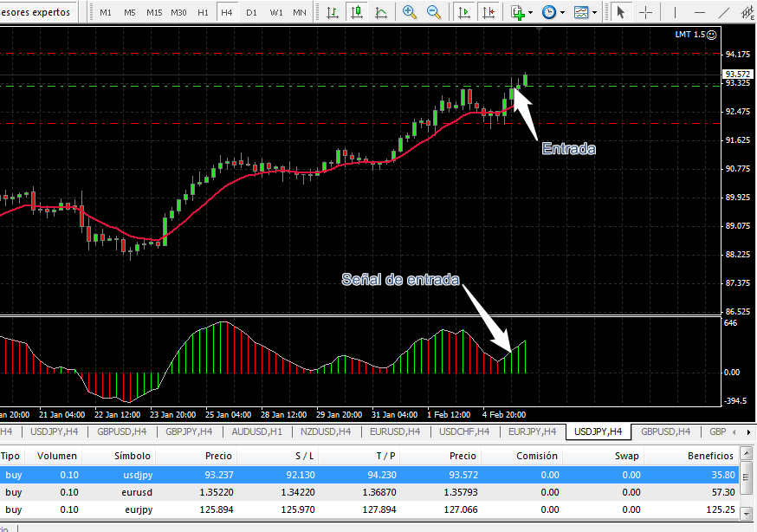The width and height of the screenshot is (757, 532).
Task: Set timeframe to M15
Action: (154, 12)
